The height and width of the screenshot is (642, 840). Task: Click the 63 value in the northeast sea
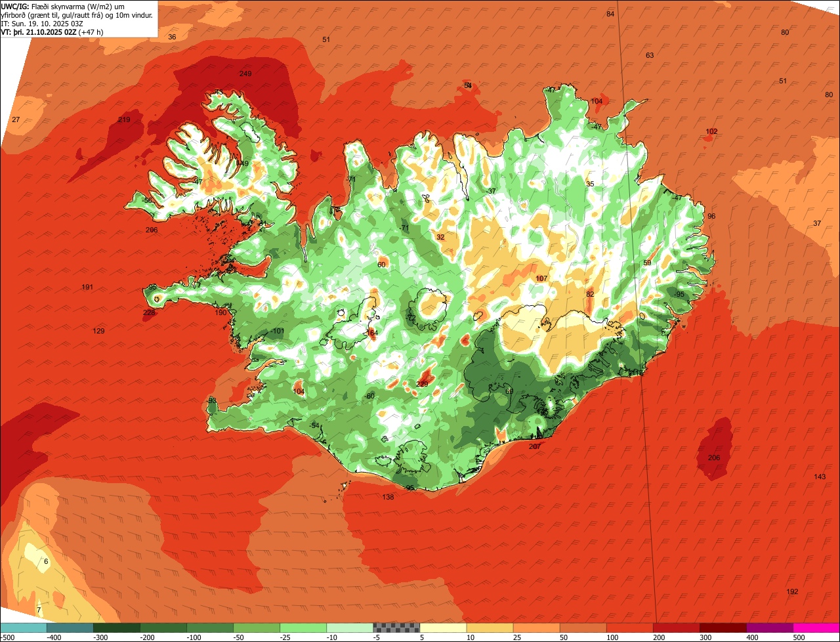coord(650,55)
